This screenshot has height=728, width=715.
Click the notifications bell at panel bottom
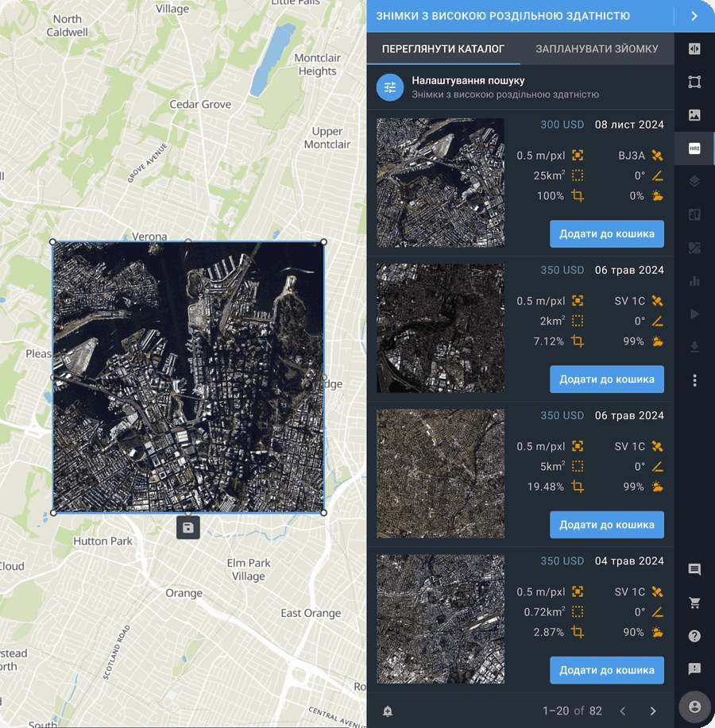pos(386,712)
